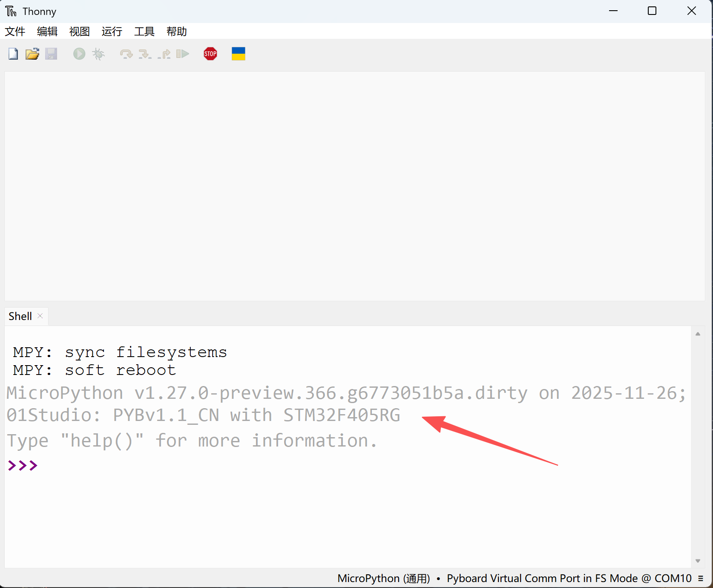Run the current script

(79, 54)
